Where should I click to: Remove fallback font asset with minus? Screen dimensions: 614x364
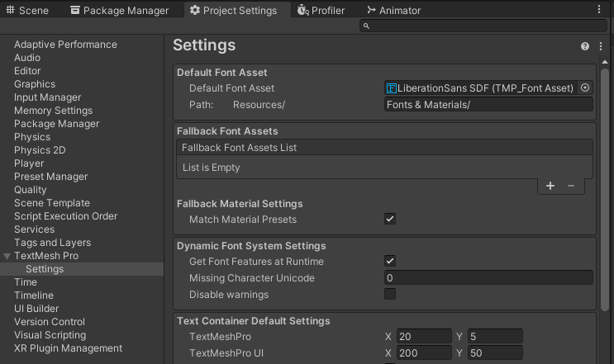coord(571,187)
